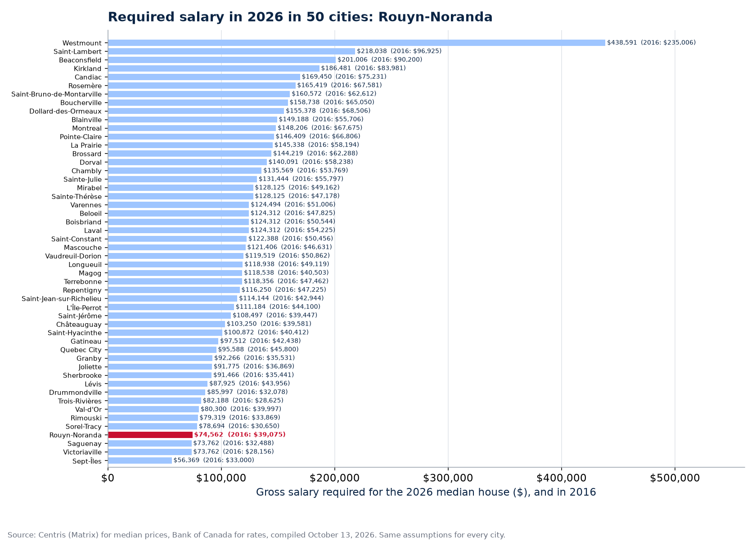Click the $400,000 x-axis tick label
Screen dimensions: 756x542
(562, 478)
